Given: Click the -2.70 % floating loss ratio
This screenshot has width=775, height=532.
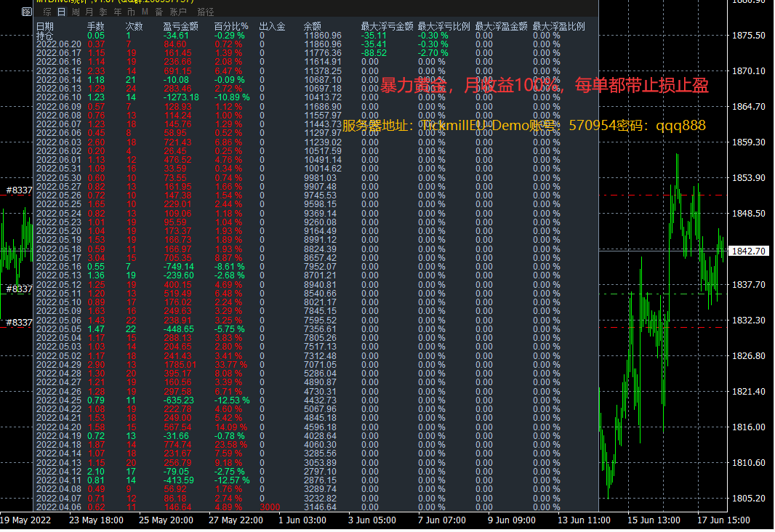Looking at the screenshot, I should tap(433, 53).
